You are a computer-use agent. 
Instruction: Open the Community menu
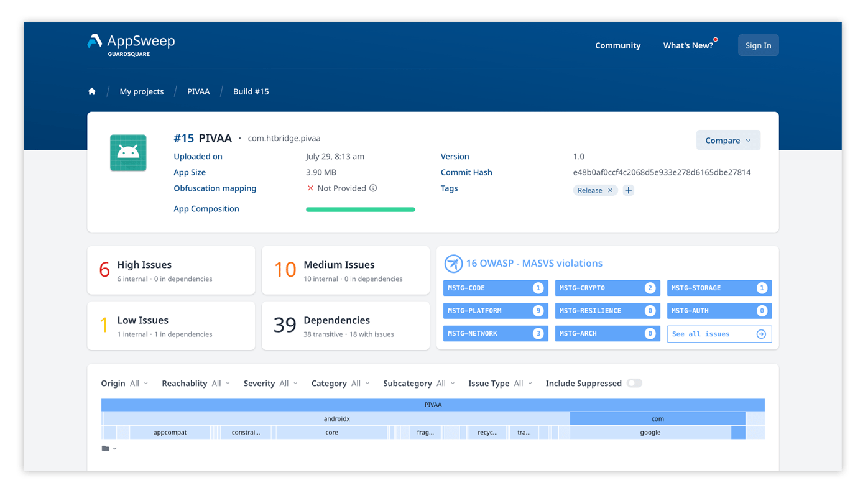617,45
